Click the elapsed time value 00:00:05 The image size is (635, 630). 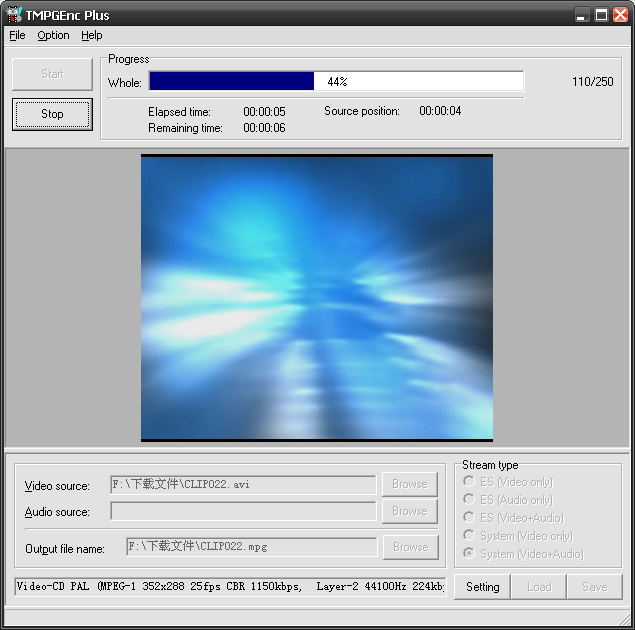[264, 112]
